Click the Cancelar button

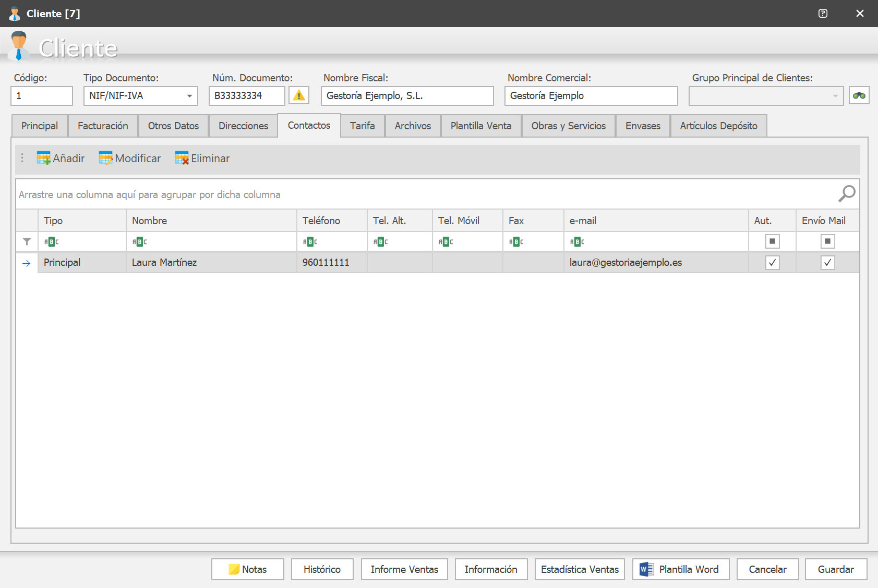(x=767, y=569)
